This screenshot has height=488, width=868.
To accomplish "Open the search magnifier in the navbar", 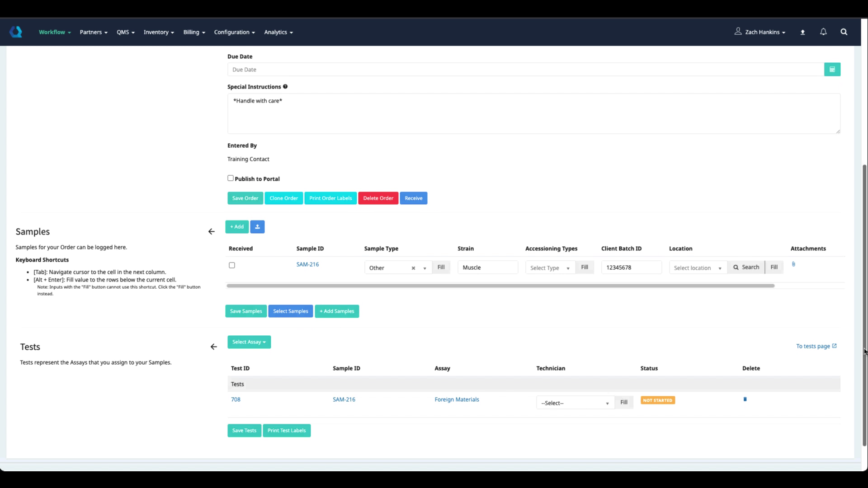I will pos(844,32).
